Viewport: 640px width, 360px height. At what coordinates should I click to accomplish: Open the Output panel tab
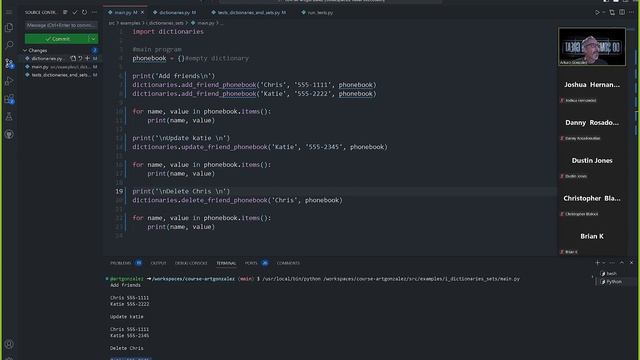pyautogui.click(x=158, y=263)
